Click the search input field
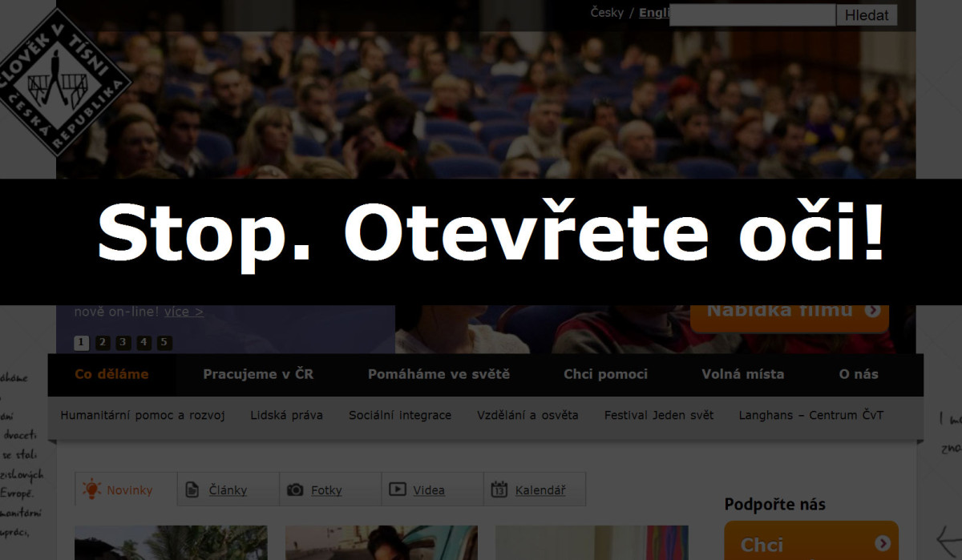Screen dimensions: 962x560 (752, 14)
